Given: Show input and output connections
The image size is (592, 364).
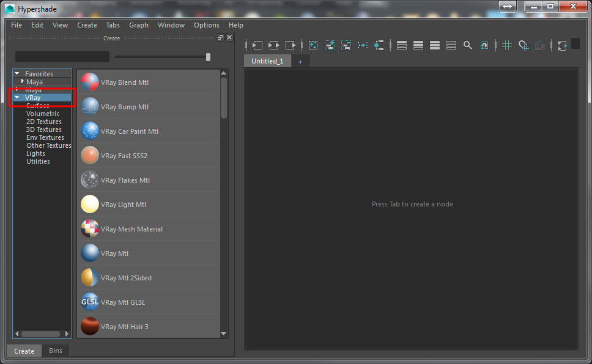Looking at the screenshot, I should (x=274, y=45).
